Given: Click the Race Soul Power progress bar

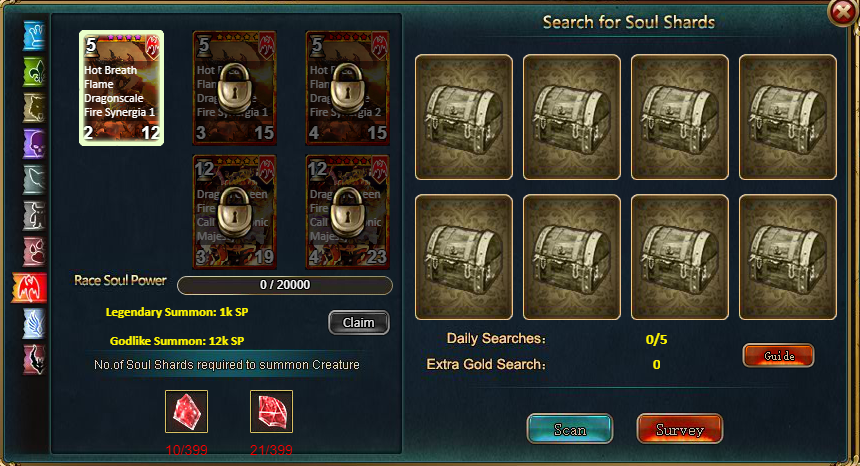Looking at the screenshot, I should pyautogui.click(x=285, y=285).
